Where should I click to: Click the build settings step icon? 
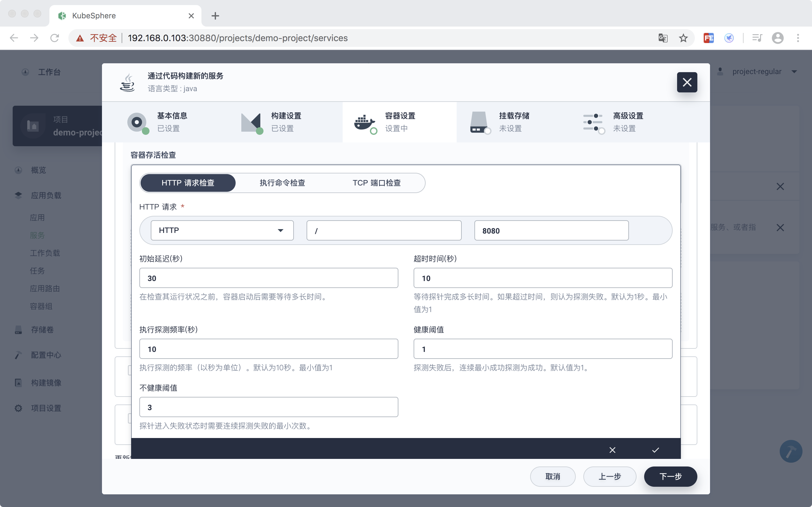click(251, 122)
